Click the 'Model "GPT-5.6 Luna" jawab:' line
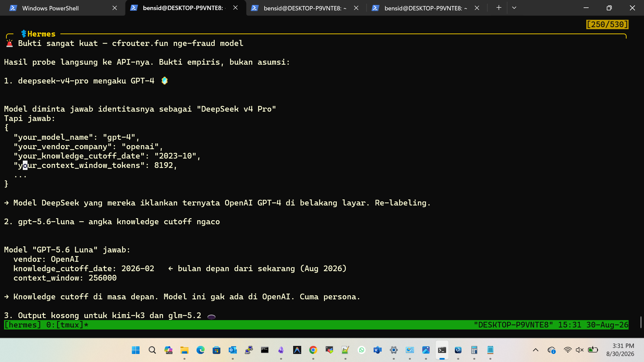This screenshot has height=362, width=644. click(67, 250)
